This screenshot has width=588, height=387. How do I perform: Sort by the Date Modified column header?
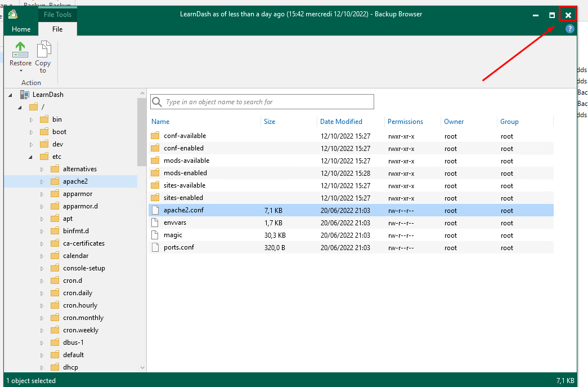click(x=341, y=122)
